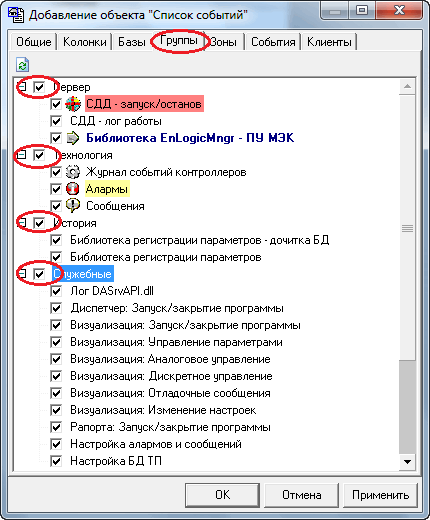The width and height of the screenshot is (430, 520).
Task: Collapse the Технология tree group
Action: point(22,155)
